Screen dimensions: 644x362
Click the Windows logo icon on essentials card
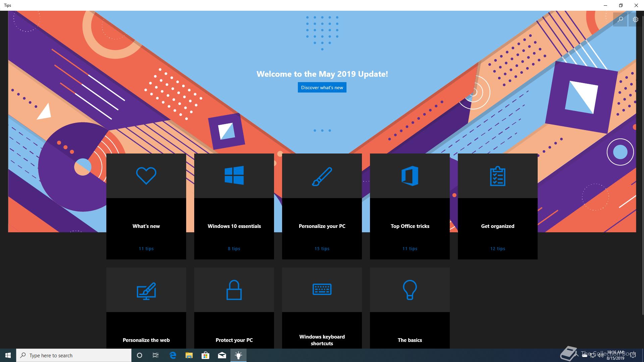234,175
